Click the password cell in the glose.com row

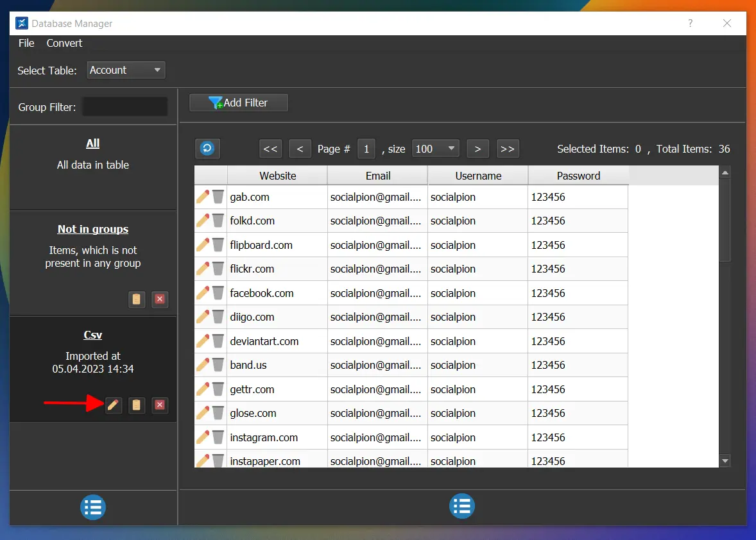(x=578, y=413)
